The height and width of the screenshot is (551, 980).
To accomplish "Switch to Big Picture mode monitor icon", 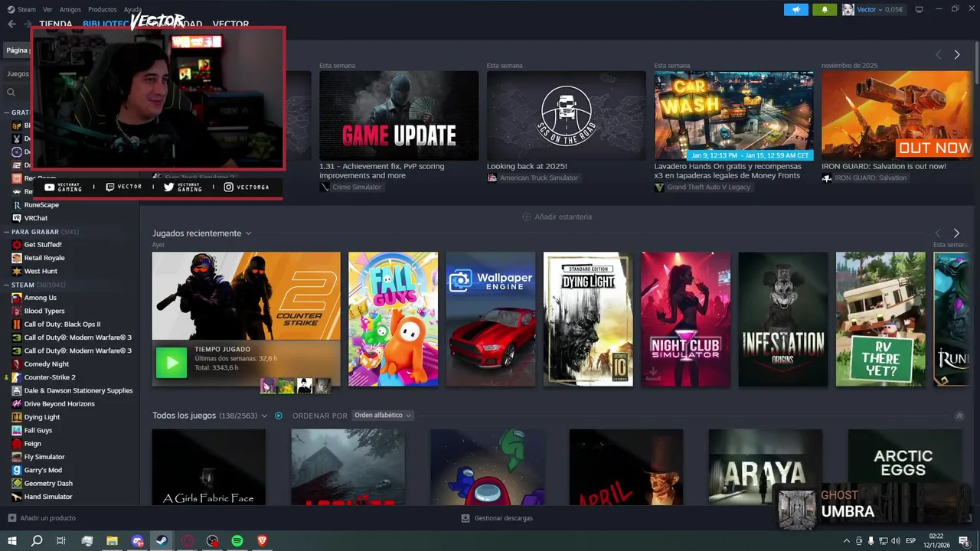I will pos(920,9).
